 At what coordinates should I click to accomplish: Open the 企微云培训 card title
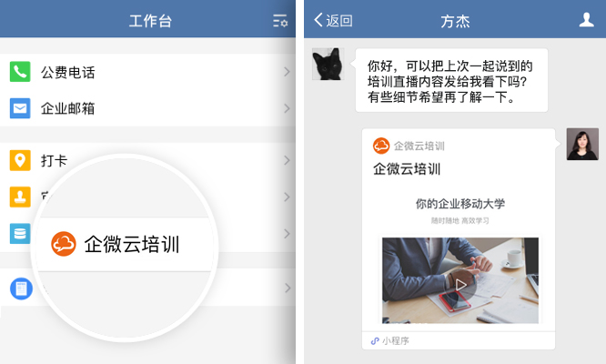[x=407, y=169]
